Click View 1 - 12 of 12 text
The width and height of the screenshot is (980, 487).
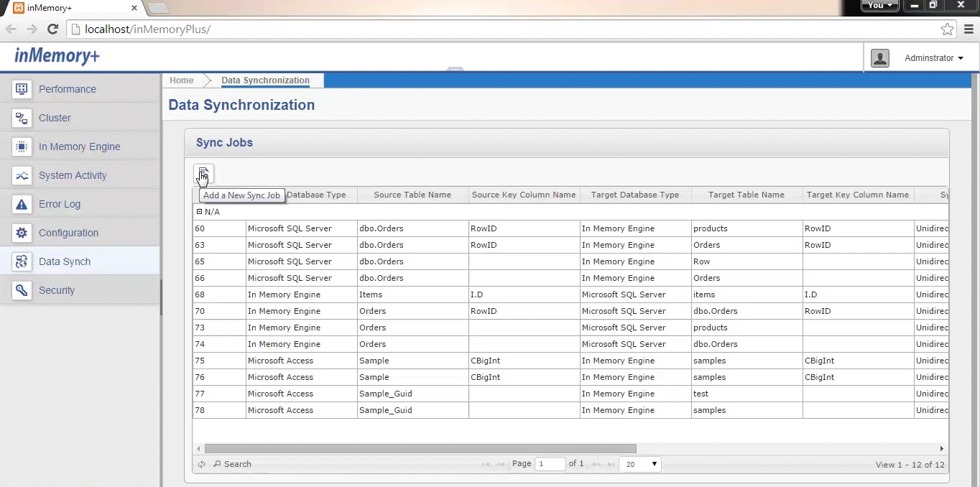pyautogui.click(x=910, y=465)
